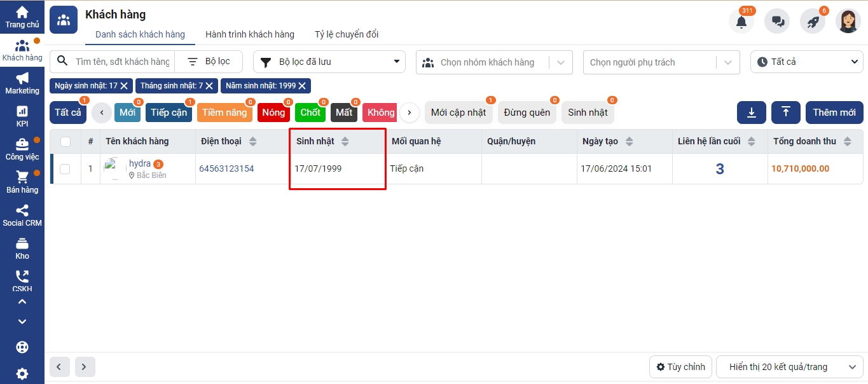Click phone number 64563123154
This screenshot has height=384, width=868.
226,169
